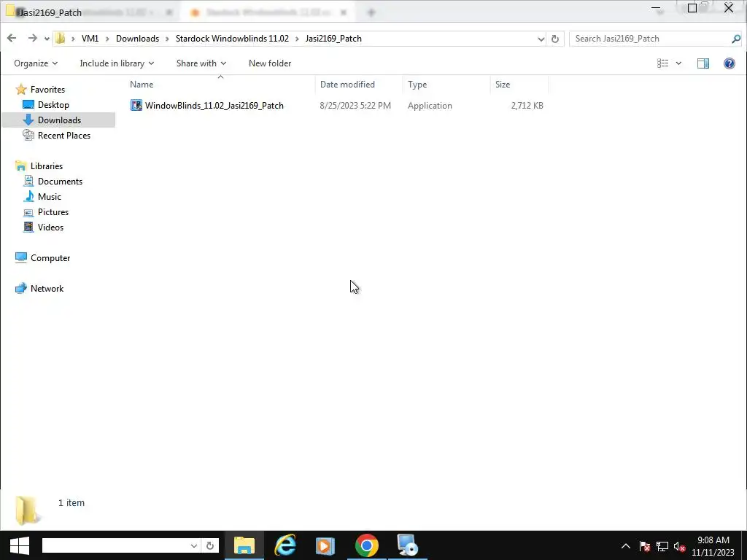This screenshot has width=747, height=560.
Task: Select Libraries in navigation pane
Action: (x=47, y=166)
